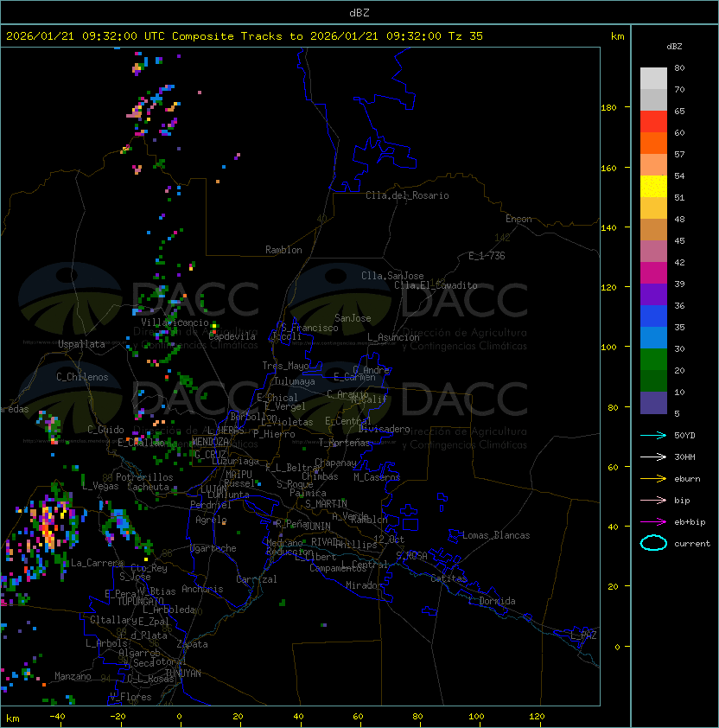Click the cyan 'current' ellipse legend icon
The image size is (719, 728).
point(653,543)
